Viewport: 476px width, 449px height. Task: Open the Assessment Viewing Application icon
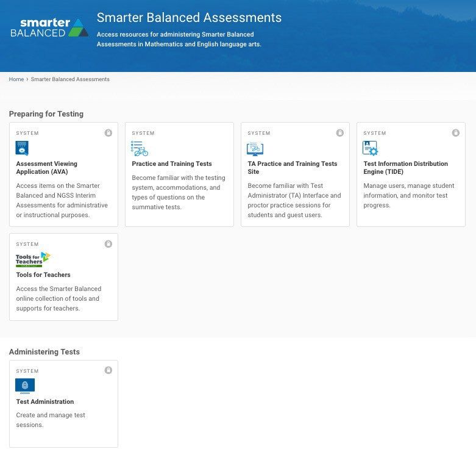22,148
